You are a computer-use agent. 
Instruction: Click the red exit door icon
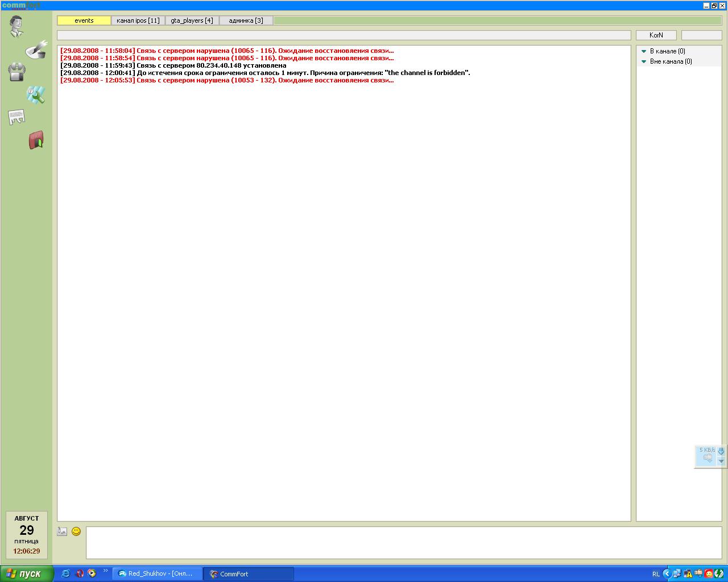[x=36, y=140]
